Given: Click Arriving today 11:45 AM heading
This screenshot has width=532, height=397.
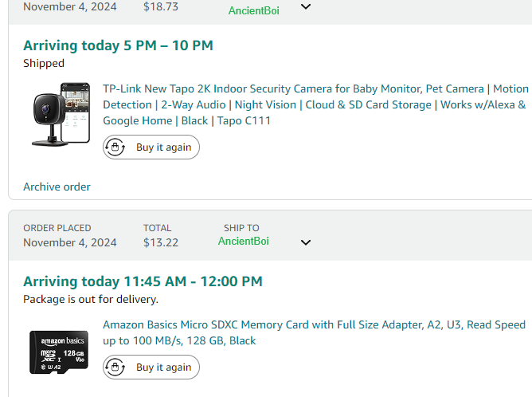Looking at the screenshot, I should tap(143, 281).
